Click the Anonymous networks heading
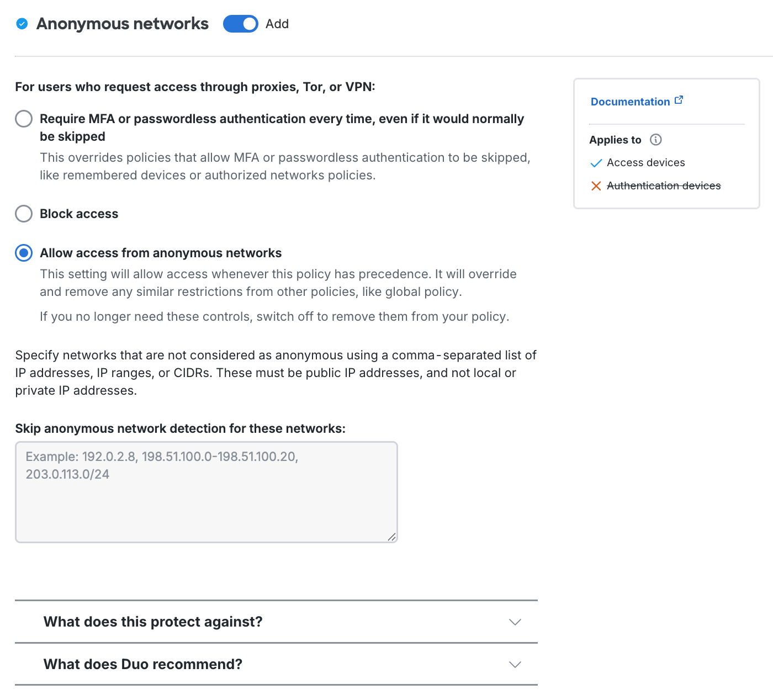 [x=122, y=24]
